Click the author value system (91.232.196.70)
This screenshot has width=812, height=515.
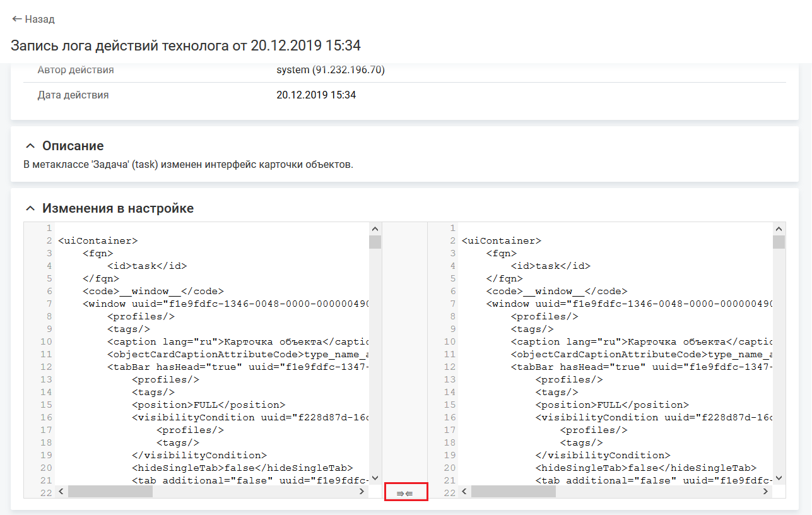pos(330,70)
